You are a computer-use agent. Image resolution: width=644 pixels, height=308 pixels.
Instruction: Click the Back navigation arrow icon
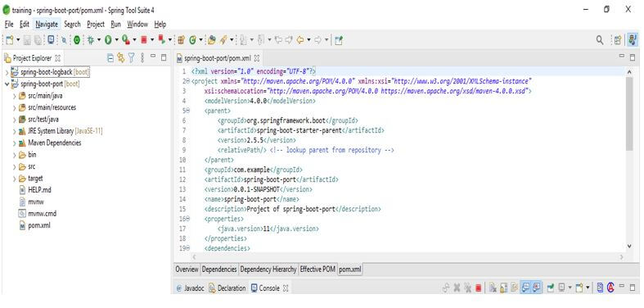point(299,40)
